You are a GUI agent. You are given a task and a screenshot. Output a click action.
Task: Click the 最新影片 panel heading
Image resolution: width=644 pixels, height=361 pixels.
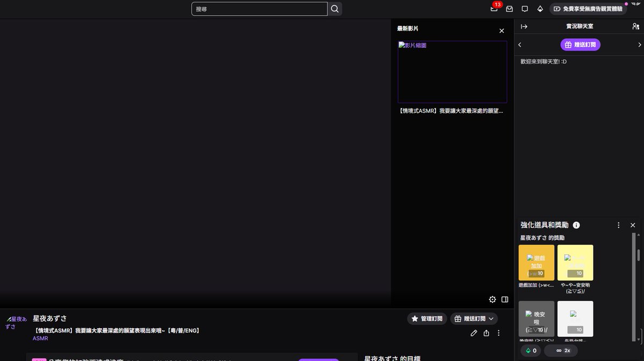(x=408, y=28)
